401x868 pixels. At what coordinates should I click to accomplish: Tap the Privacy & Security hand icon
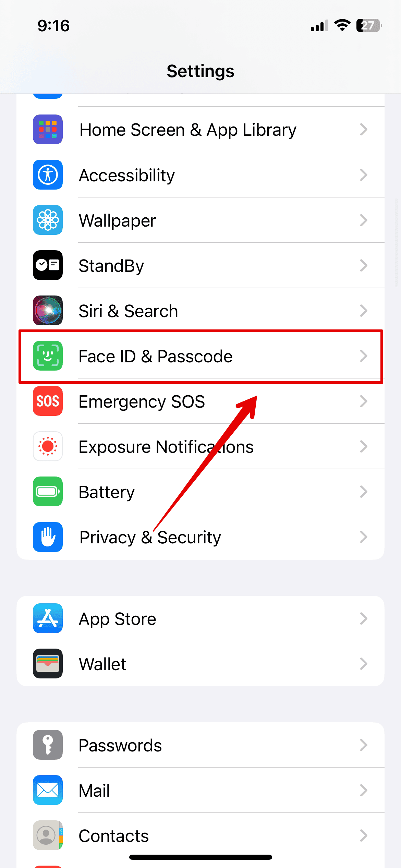(x=48, y=537)
